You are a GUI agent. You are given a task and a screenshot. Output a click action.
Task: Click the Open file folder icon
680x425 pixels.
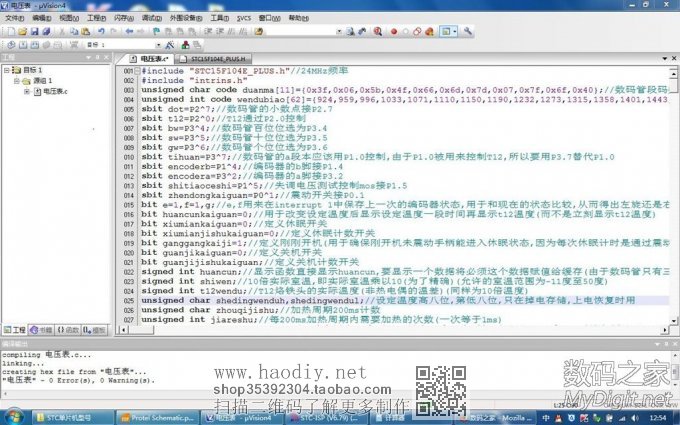click(21, 32)
